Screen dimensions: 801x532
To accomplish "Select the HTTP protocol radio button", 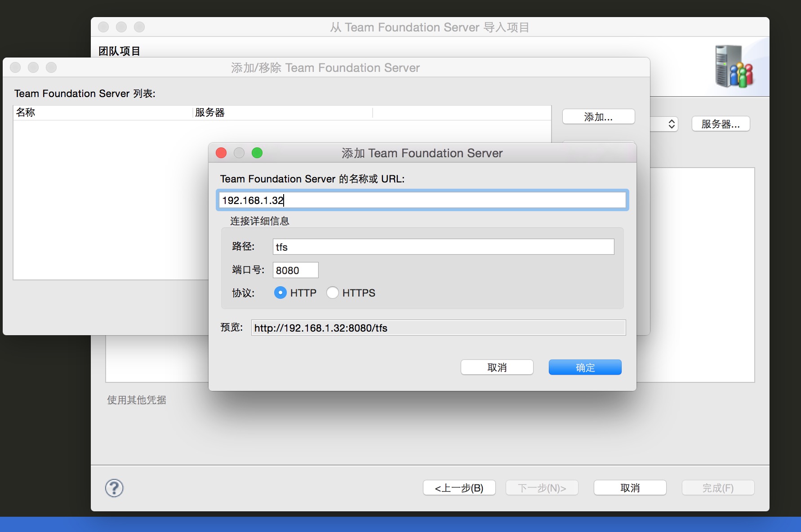I will pyautogui.click(x=280, y=293).
